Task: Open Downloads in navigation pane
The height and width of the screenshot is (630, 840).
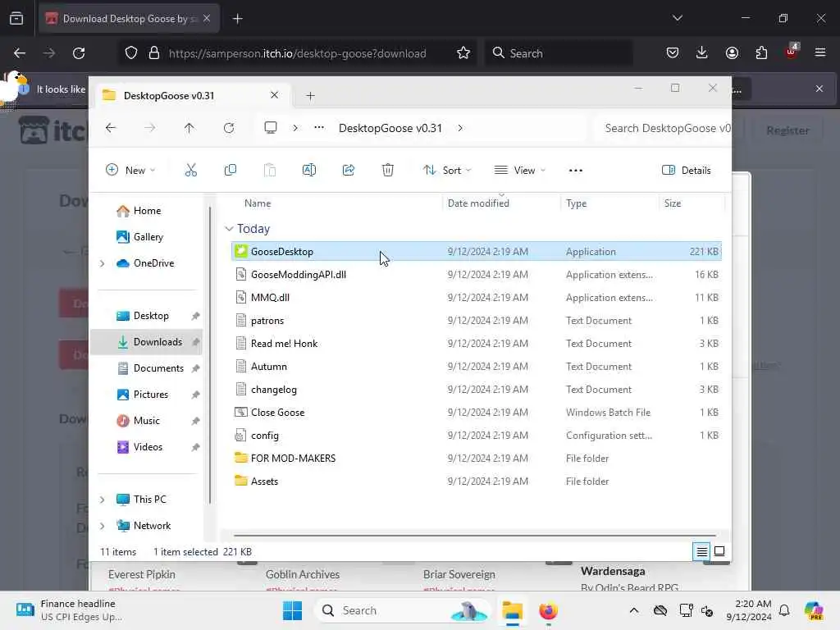Action: [147, 342]
